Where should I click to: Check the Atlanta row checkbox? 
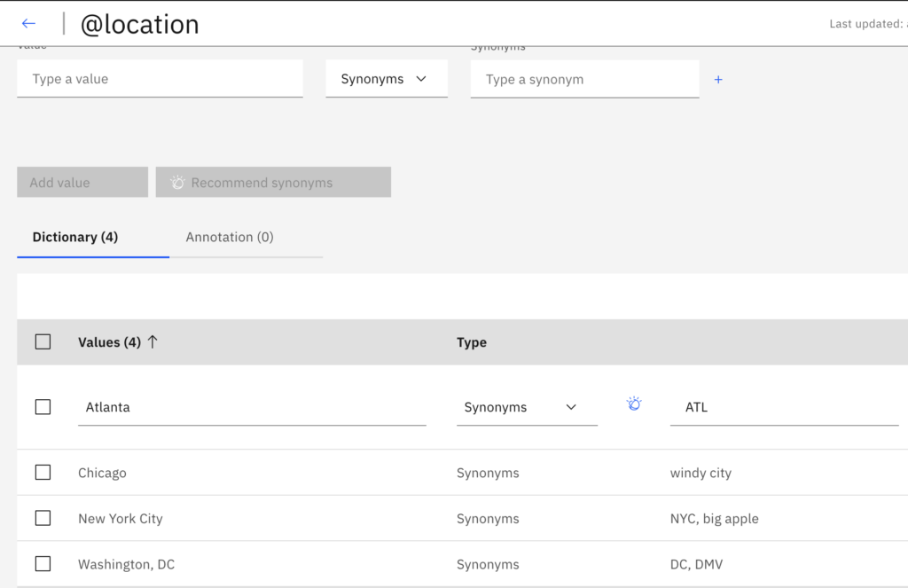coord(43,407)
